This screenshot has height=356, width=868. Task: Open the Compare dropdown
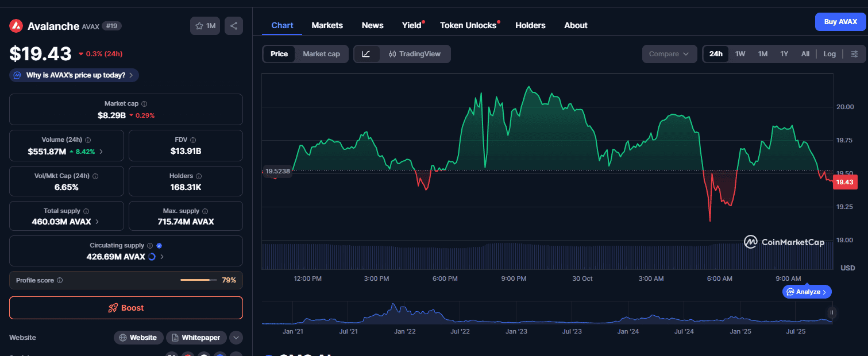click(669, 54)
